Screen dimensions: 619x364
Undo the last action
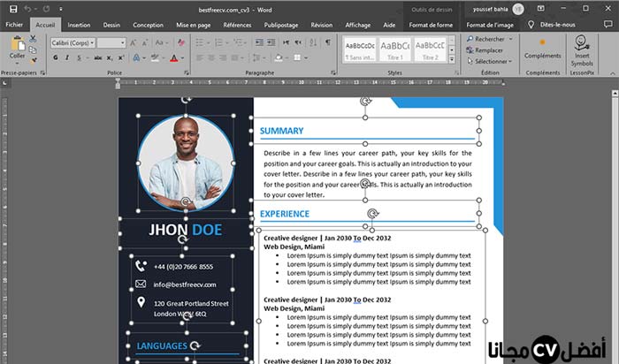point(27,9)
